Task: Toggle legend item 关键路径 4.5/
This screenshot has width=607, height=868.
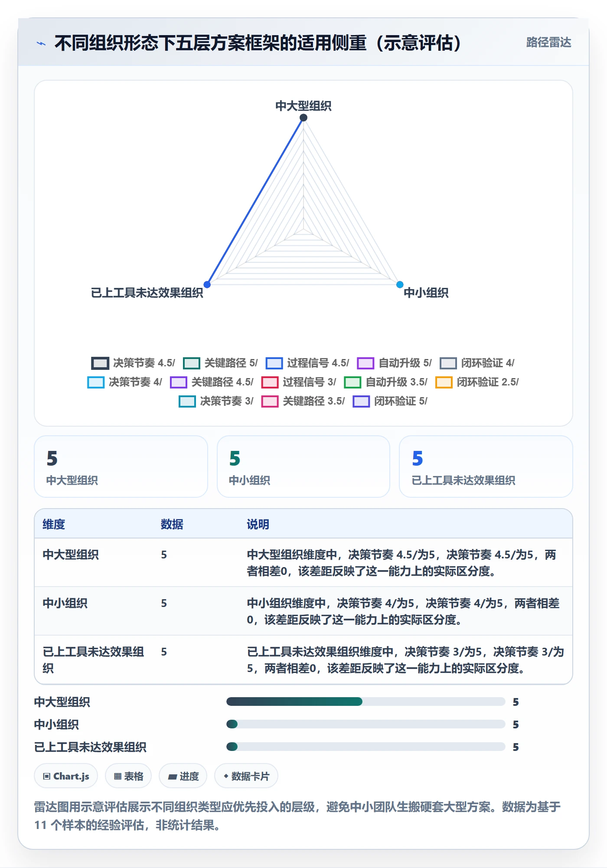Action: pyautogui.click(x=212, y=382)
